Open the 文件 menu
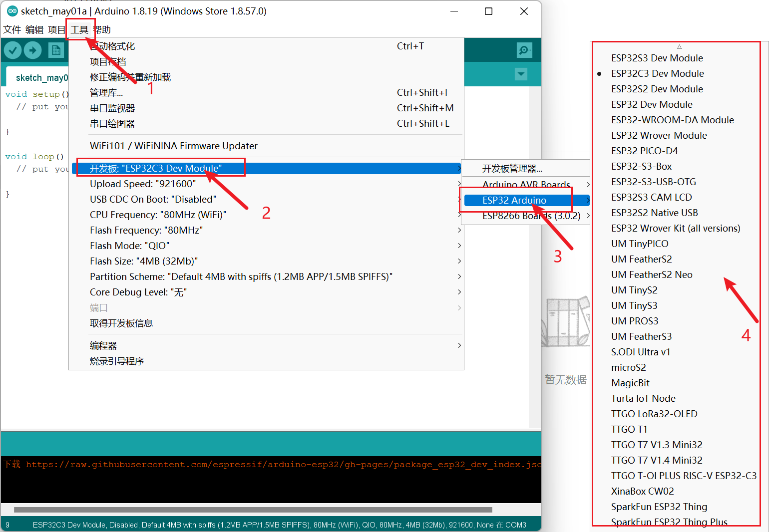 coord(12,29)
